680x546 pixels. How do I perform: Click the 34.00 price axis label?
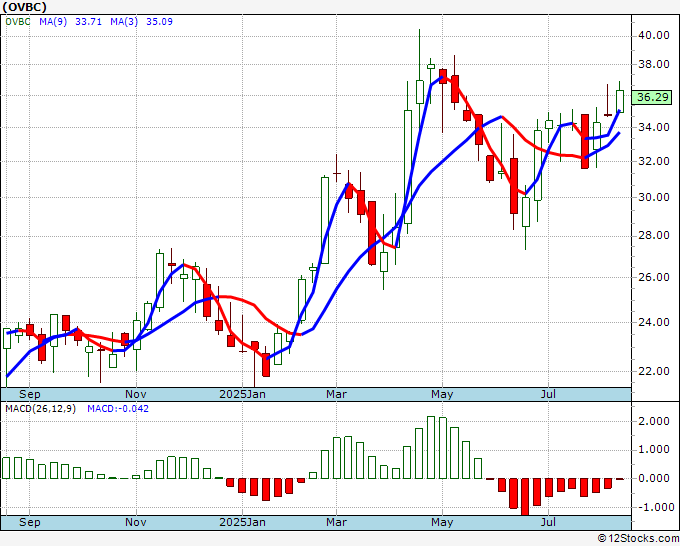(x=654, y=128)
